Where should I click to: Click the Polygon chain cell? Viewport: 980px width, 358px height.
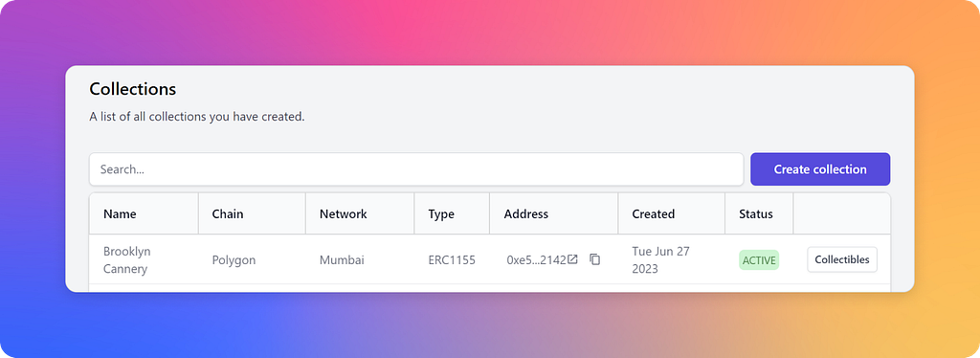[x=234, y=260]
